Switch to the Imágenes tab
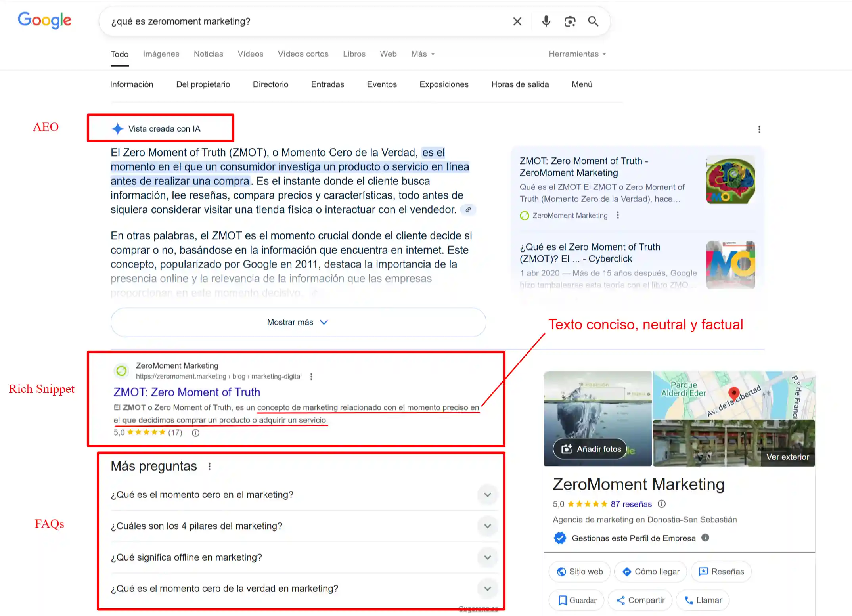The width and height of the screenshot is (852, 616). tap(161, 54)
